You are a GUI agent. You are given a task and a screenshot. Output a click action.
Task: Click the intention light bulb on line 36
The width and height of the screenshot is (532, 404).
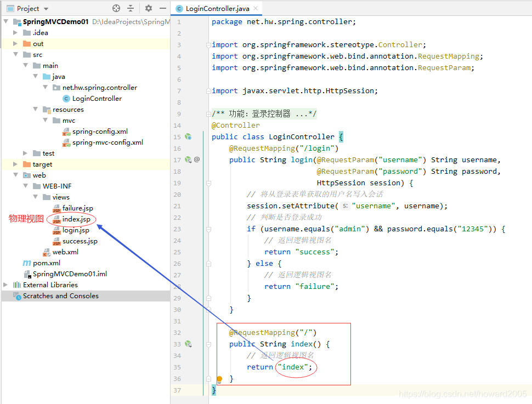pos(219,379)
